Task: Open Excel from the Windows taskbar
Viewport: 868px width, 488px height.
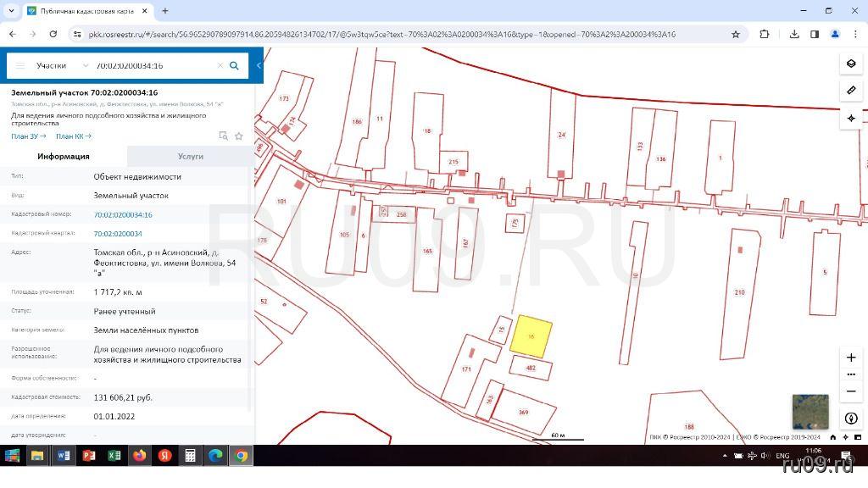Action: click(114, 456)
